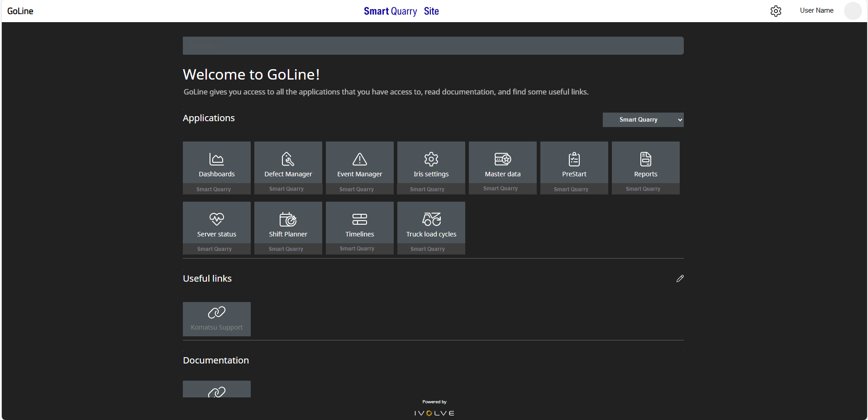This screenshot has height=420, width=868.
Task: Open the Dashboards chart icon
Action: coord(216,159)
